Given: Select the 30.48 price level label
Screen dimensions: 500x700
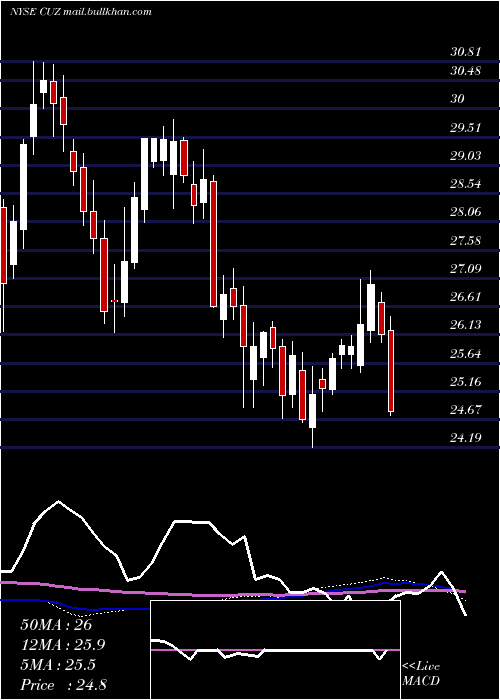Looking at the screenshot, I should click(466, 71).
